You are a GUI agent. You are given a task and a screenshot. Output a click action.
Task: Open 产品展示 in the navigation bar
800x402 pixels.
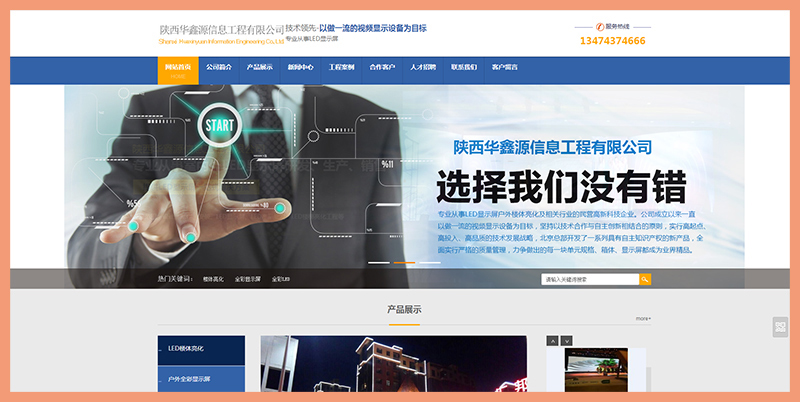[x=260, y=67]
